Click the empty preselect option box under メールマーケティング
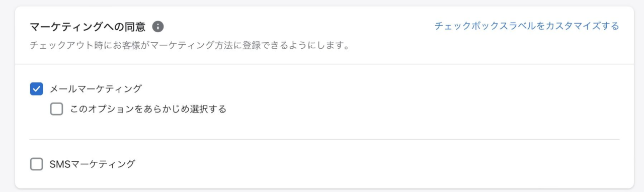Image resolution: width=644 pixels, height=192 pixels. [56, 109]
